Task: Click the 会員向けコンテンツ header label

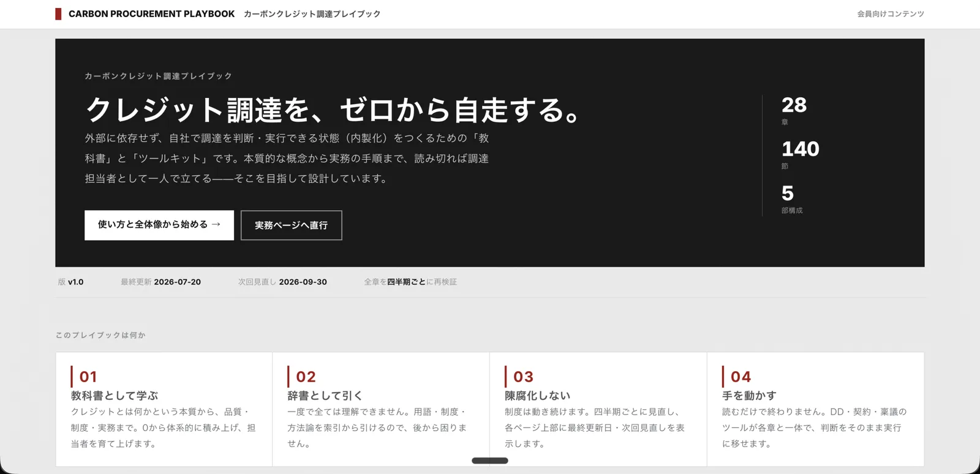Action: (890, 13)
